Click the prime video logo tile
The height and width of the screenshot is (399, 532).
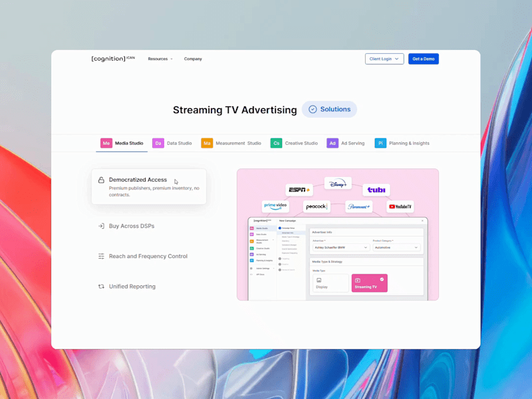point(275,206)
